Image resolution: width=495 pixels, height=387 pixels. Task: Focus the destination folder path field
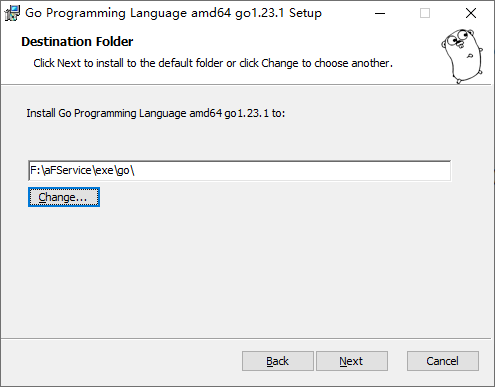pyautogui.click(x=239, y=171)
